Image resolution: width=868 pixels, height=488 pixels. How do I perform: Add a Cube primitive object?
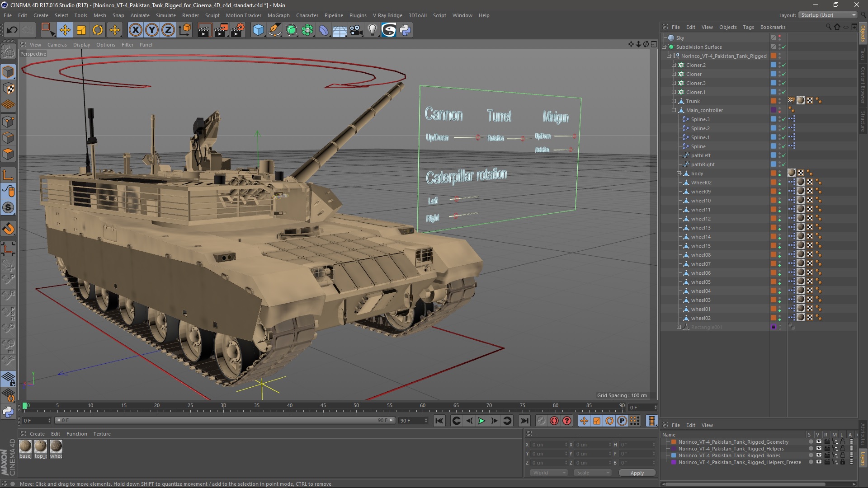coord(258,30)
